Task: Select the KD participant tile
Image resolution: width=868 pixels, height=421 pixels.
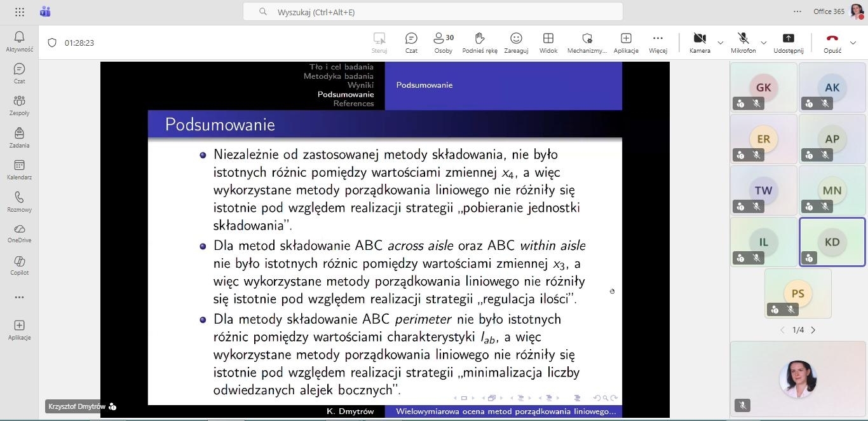Action: point(832,242)
